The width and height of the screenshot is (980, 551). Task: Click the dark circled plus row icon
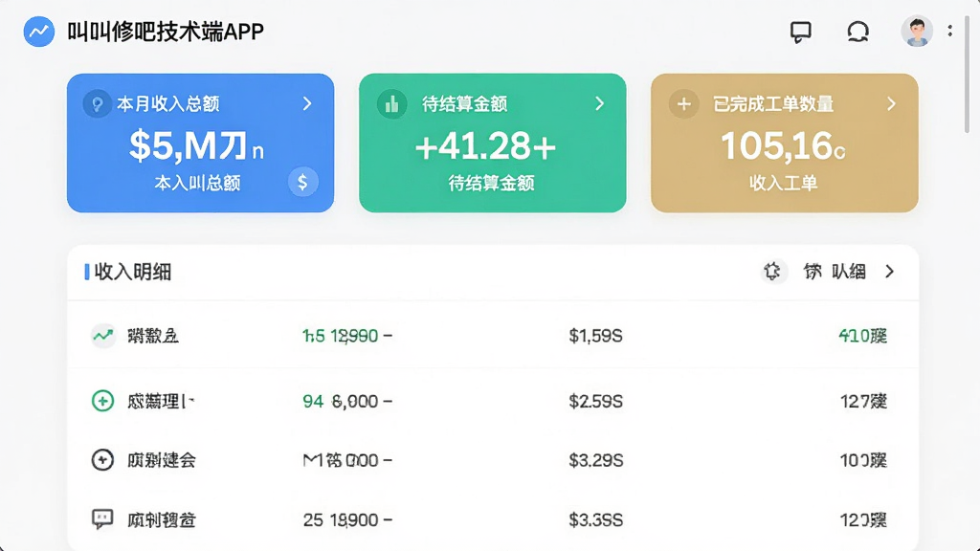click(102, 460)
